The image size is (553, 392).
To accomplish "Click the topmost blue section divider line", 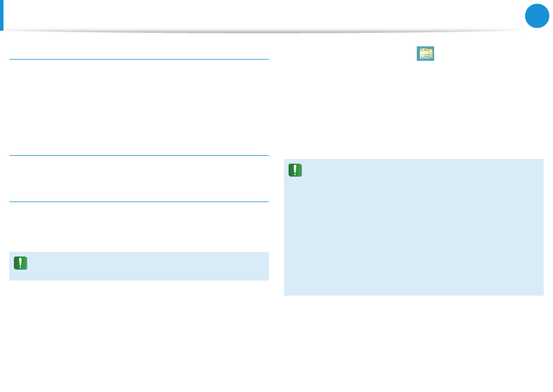I will click(139, 60).
